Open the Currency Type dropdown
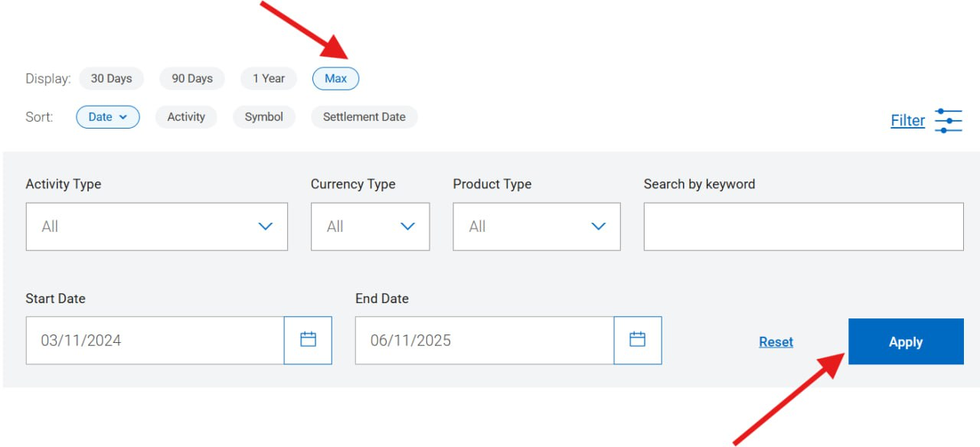The image size is (980, 447). 370,227
